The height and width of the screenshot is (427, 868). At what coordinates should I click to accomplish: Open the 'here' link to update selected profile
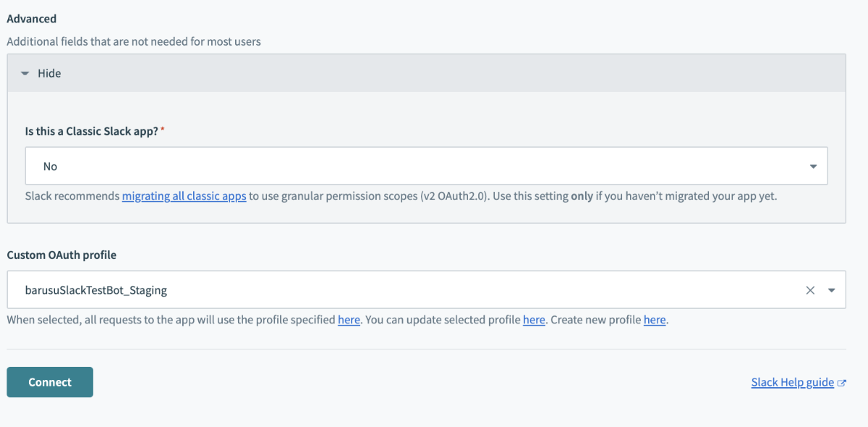534,320
